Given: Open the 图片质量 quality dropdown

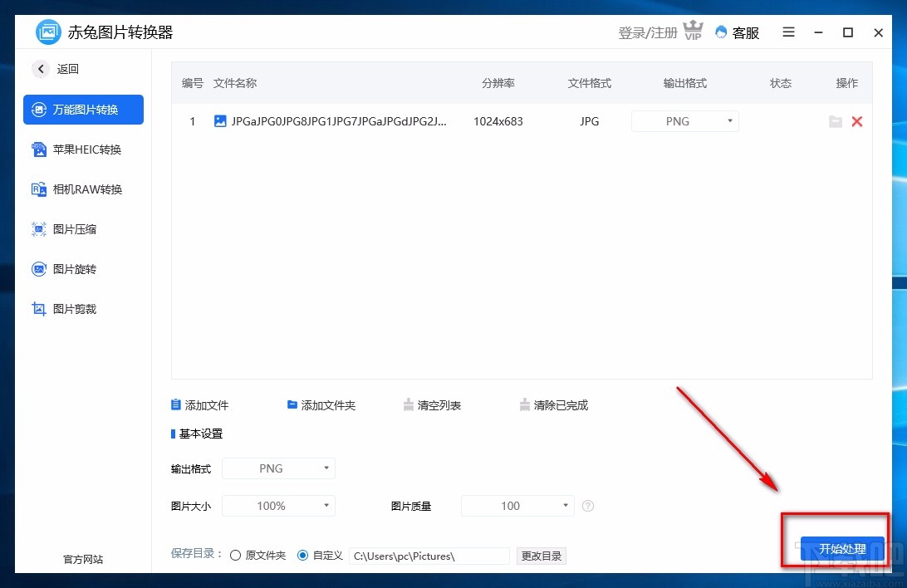Looking at the screenshot, I should tap(517, 505).
